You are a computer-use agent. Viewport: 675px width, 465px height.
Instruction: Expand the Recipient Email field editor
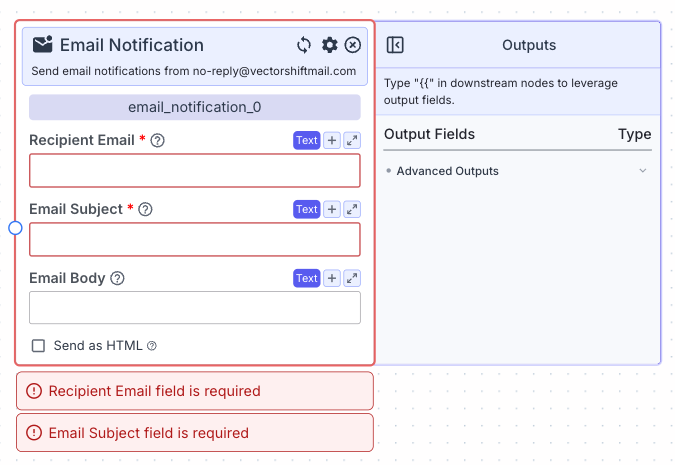click(x=352, y=140)
